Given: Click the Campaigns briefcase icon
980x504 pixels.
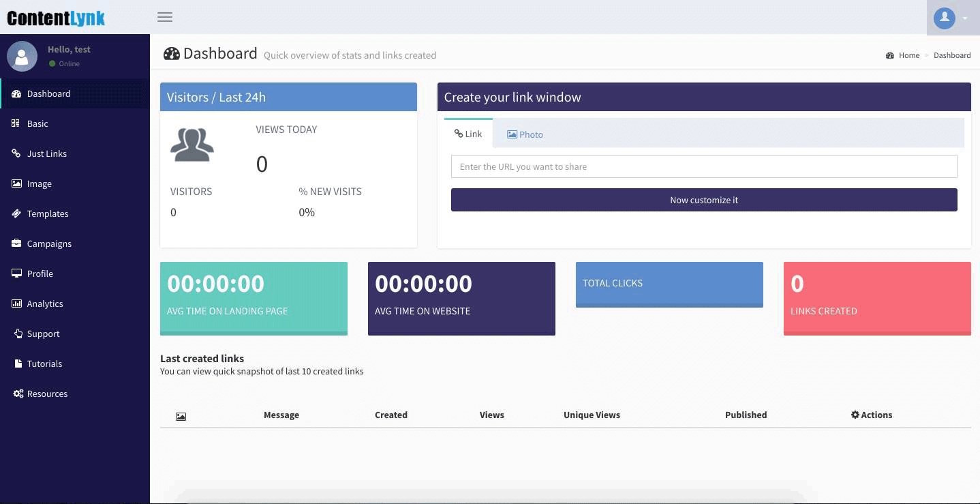Looking at the screenshot, I should (16, 243).
